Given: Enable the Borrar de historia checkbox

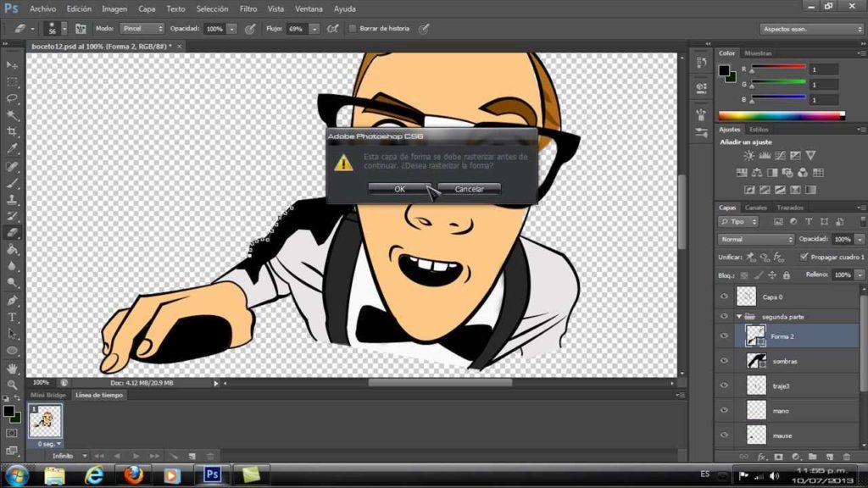Looking at the screenshot, I should 353,29.
